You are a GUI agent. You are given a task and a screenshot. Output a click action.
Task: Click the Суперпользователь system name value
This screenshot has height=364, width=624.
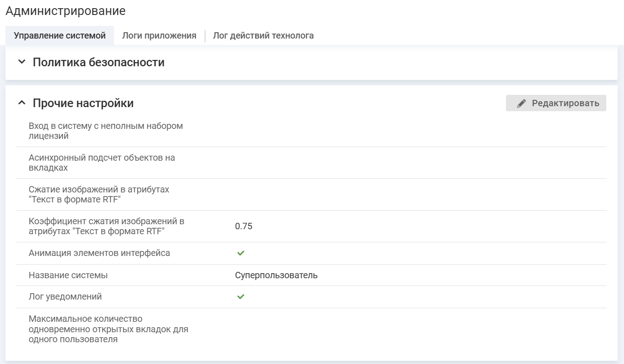click(x=276, y=275)
